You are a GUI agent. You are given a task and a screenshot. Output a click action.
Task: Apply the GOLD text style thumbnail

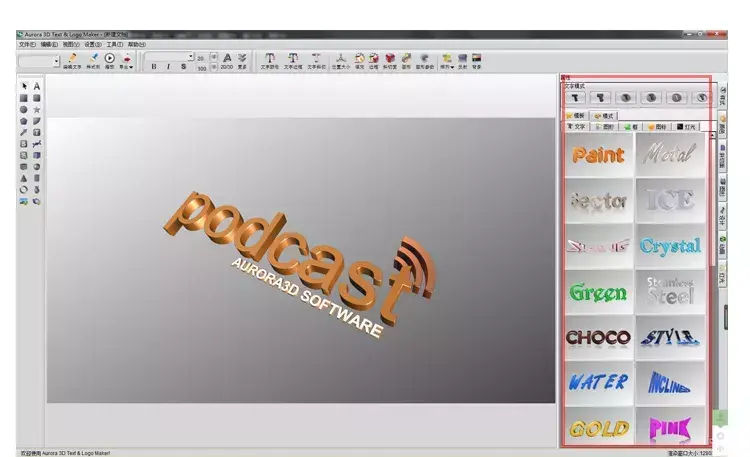click(599, 426)
